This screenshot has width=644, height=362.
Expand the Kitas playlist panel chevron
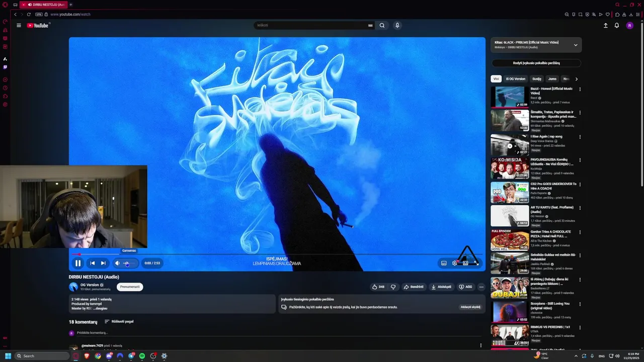(x=576, y=45)
